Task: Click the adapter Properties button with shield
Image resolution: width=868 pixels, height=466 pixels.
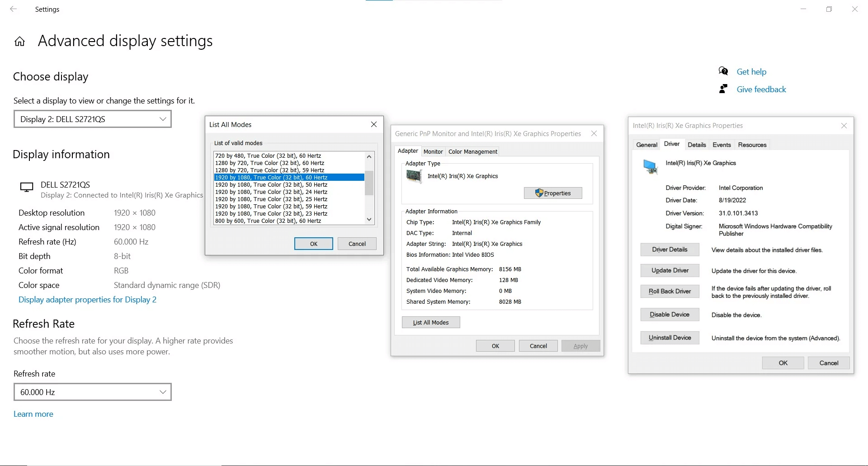Action: pos(553,193)
